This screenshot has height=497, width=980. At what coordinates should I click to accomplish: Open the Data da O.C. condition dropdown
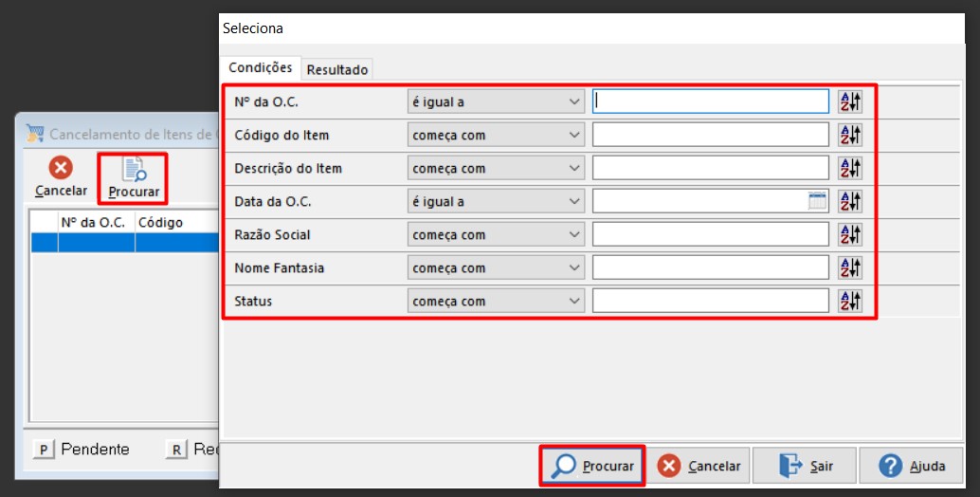pos(497,201)
